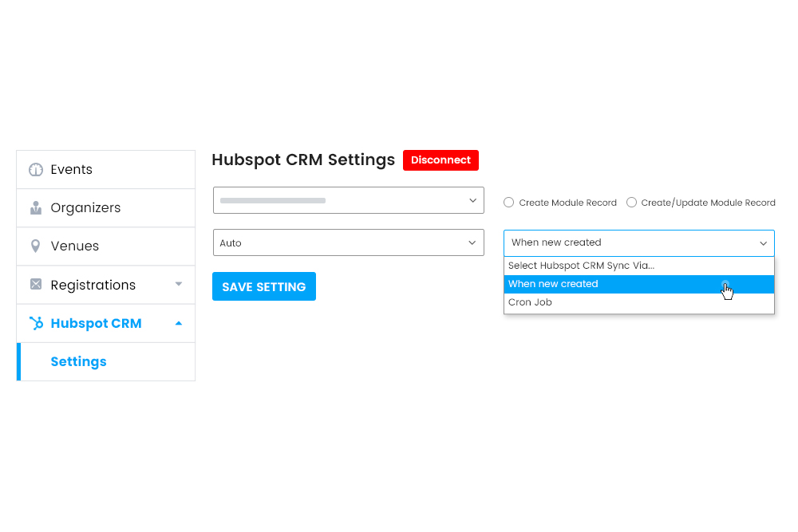Enable Create/Update Module Record option
Image resolution: width=798 pixels, height=532 pixels.
tap(631, 203)
